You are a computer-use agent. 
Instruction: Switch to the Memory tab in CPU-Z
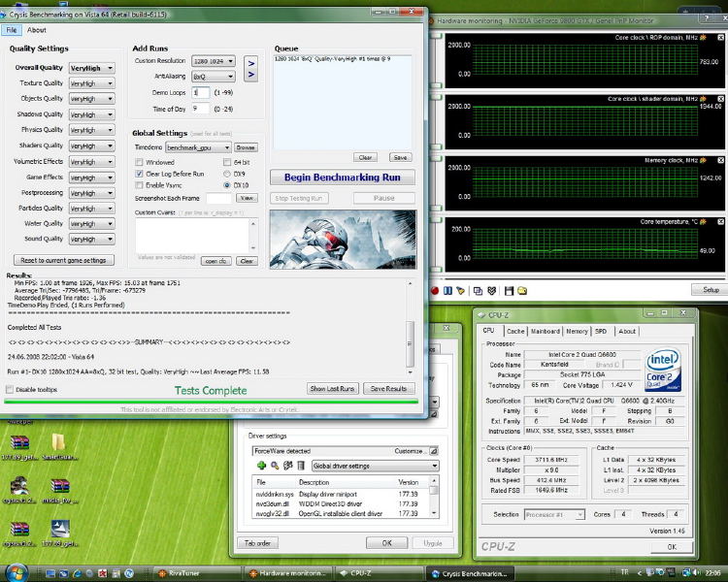click(x=577, y=332)
